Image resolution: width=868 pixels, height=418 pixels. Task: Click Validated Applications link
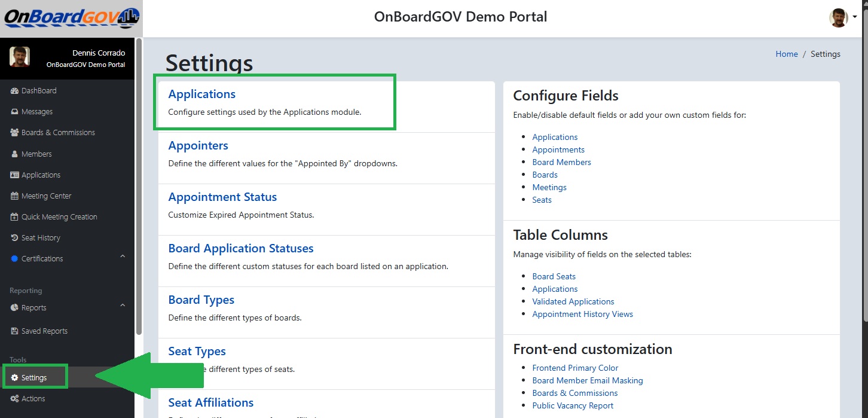point(573,301)
